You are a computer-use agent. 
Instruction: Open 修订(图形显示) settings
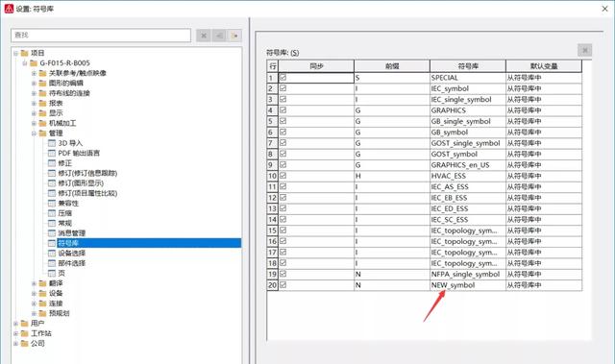[81, 183]
